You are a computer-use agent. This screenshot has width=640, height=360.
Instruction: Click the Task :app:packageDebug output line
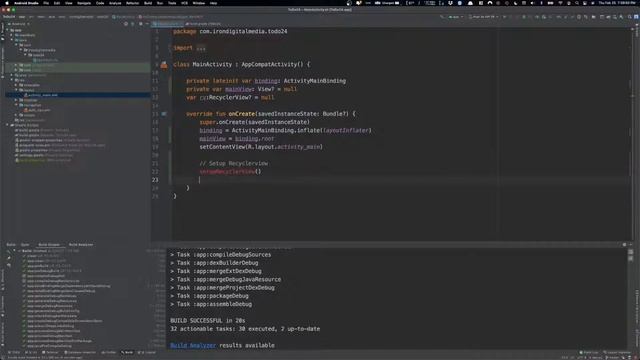point(209,296)
